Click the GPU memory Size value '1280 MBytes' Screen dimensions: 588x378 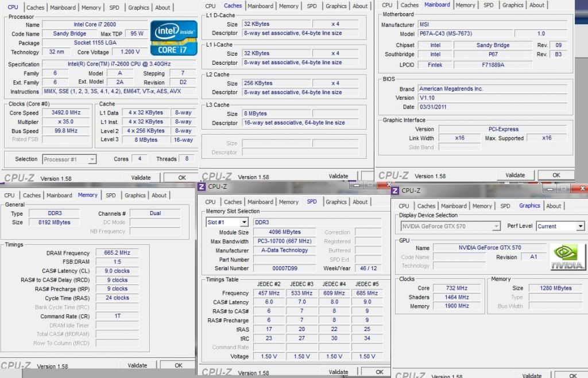click(556, 288)
